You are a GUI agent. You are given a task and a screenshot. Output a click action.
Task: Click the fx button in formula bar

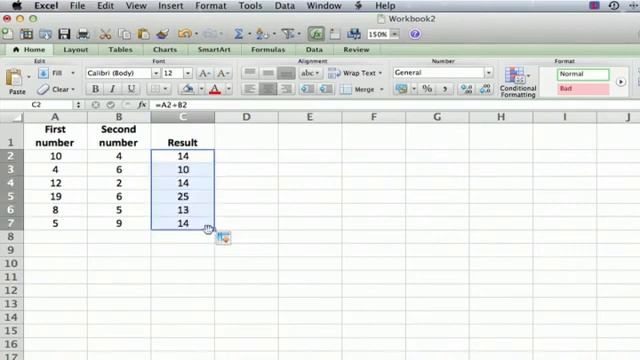142,105
